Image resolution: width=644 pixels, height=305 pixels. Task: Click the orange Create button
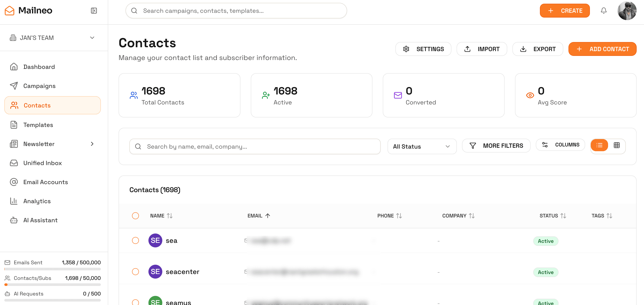pos(565,11)
